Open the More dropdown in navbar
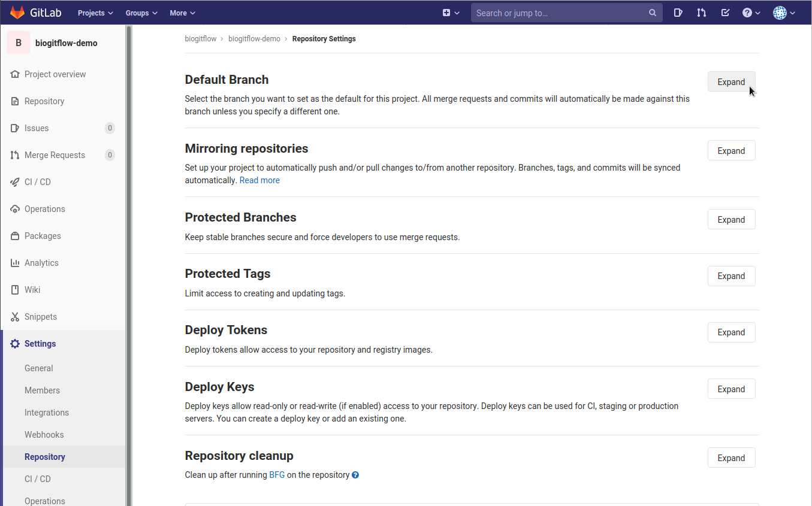The image size is (812, 506). [182, 13]
